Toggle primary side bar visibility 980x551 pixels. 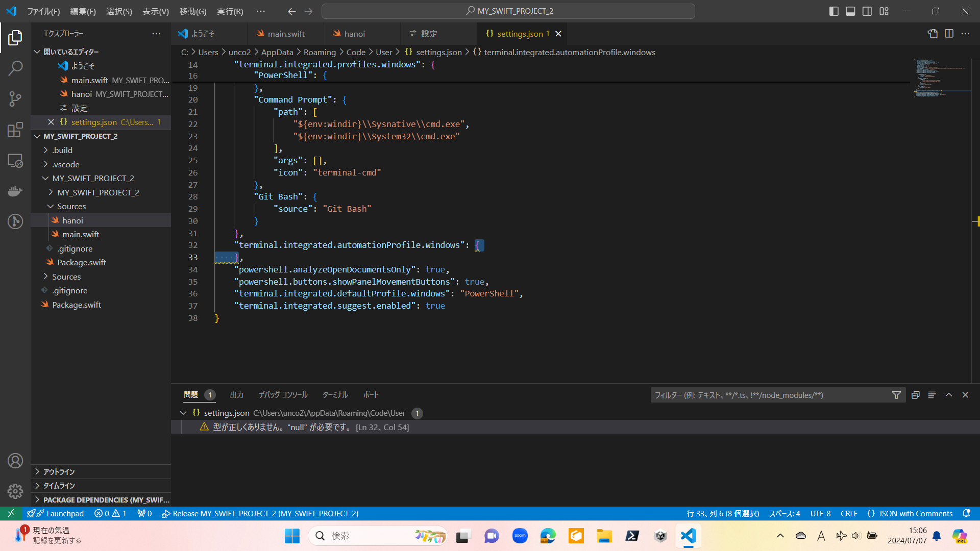click(834, 11)
